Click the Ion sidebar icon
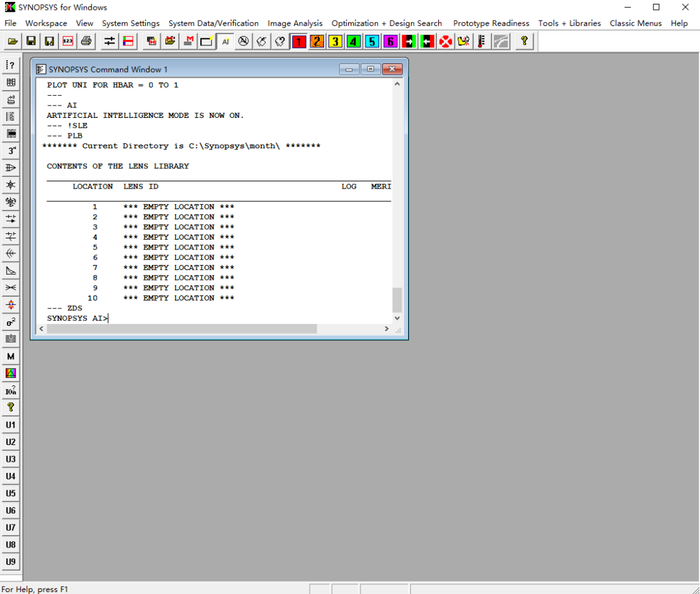Screen dimensions: 700x594 (x=11, y=391)
